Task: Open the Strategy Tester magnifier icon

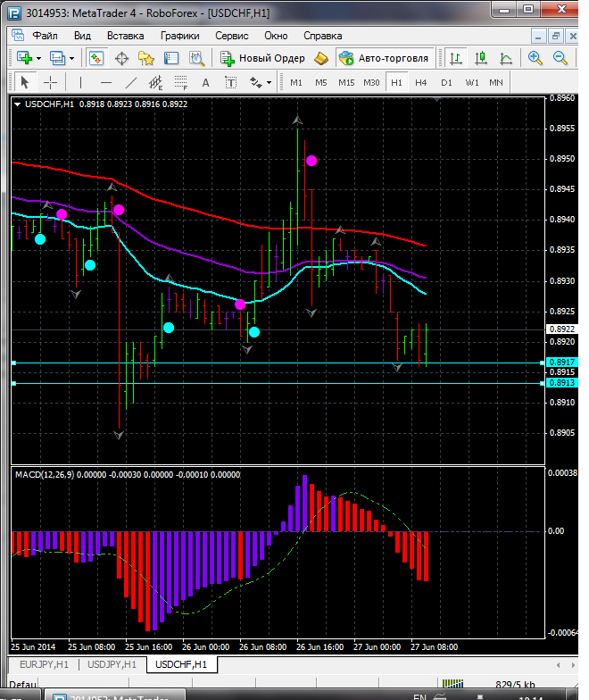Action: (x=196, y=59)
